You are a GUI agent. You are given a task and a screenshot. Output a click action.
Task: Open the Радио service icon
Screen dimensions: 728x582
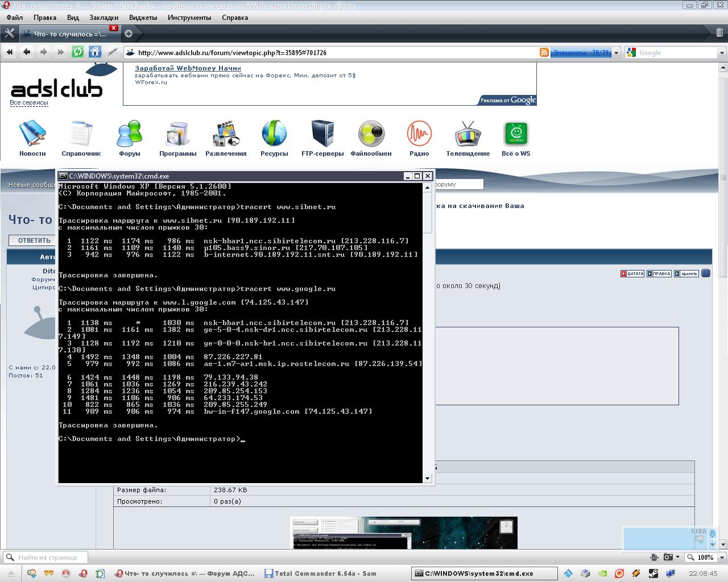pos(419,134)
